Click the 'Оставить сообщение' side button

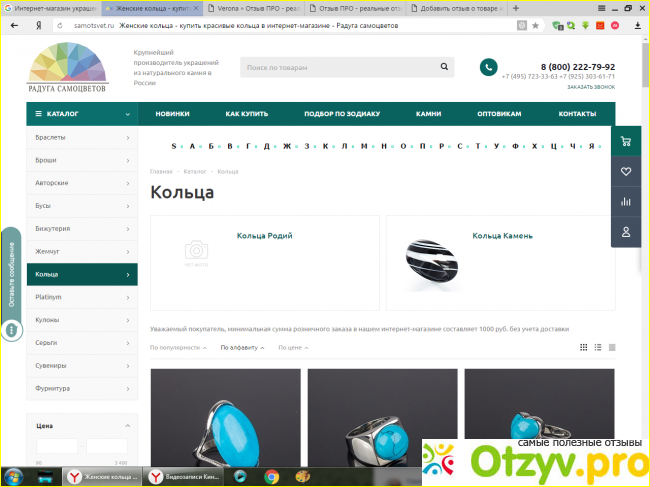[x=11, y=275]
